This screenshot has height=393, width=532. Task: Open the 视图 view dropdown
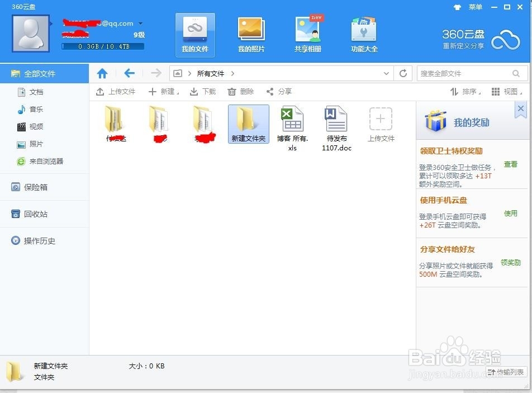507,92
